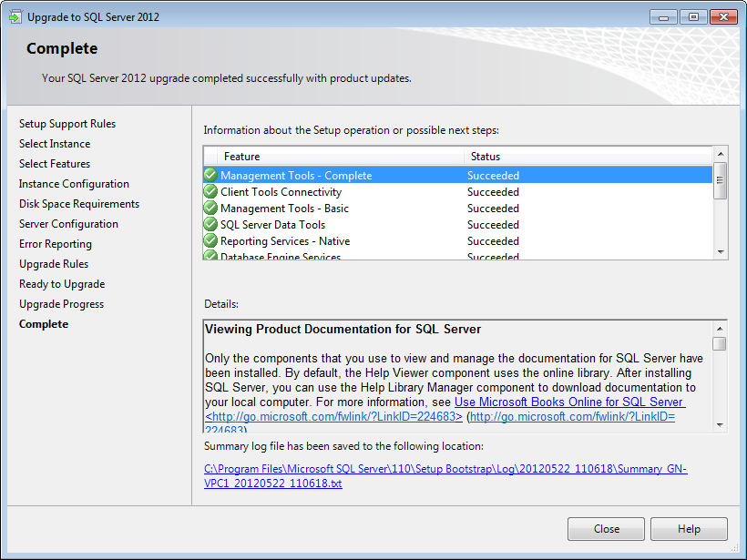Viewport: 747px width, 560px height.
Task: Follow the parenthesized go.microsoft.com fwlink URL
Action: [572, 417]
